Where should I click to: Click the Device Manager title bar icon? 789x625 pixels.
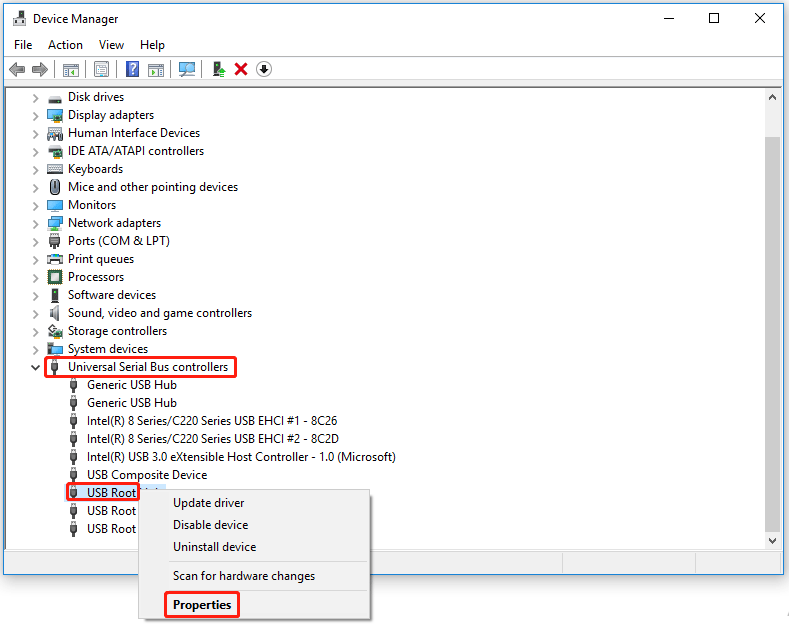point(20,19)
